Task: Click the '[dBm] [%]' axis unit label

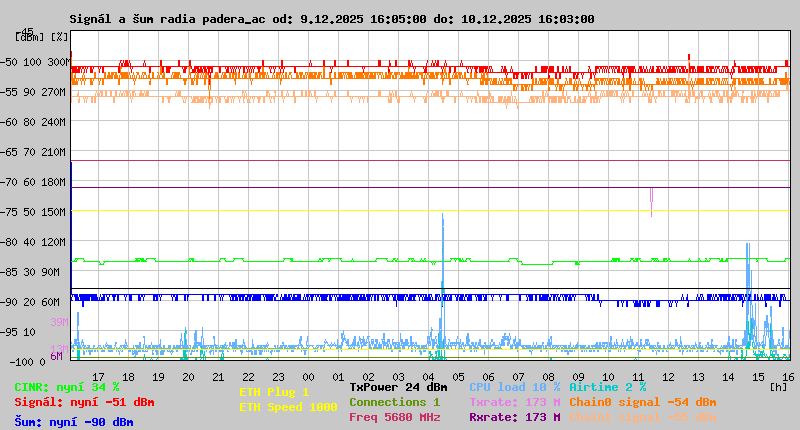Action: click(42, 37)
